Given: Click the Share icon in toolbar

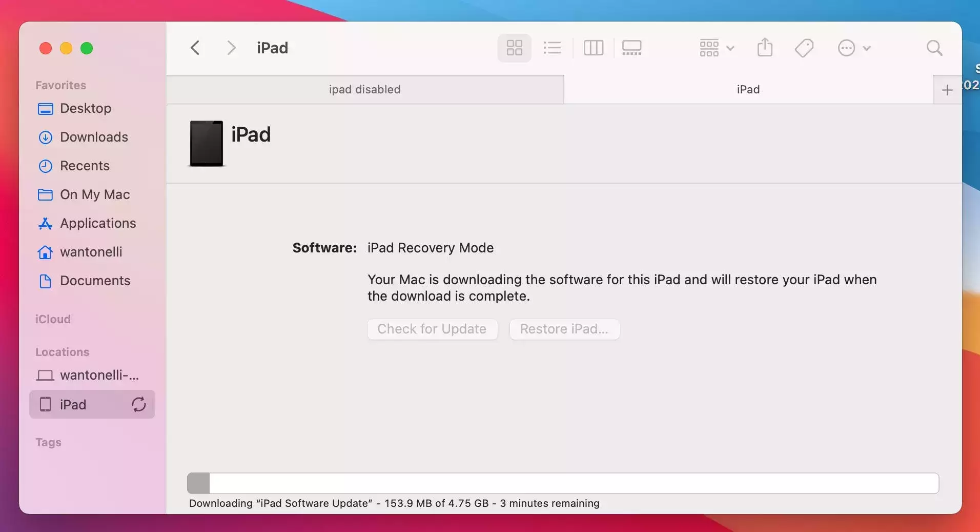Looking at the screenshot, I should coord(765,48).
